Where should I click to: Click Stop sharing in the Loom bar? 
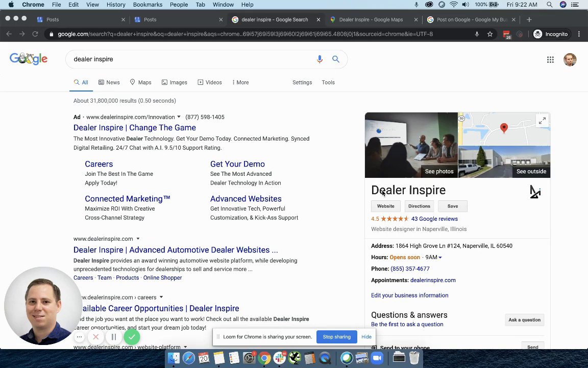click(336, 337)
